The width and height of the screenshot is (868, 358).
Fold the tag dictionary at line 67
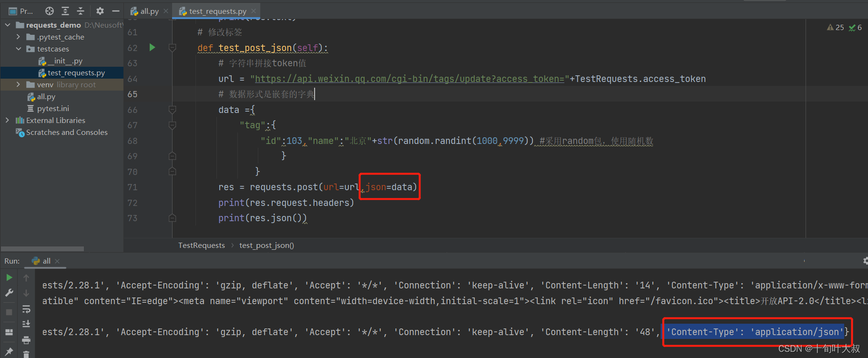point(173,125)
